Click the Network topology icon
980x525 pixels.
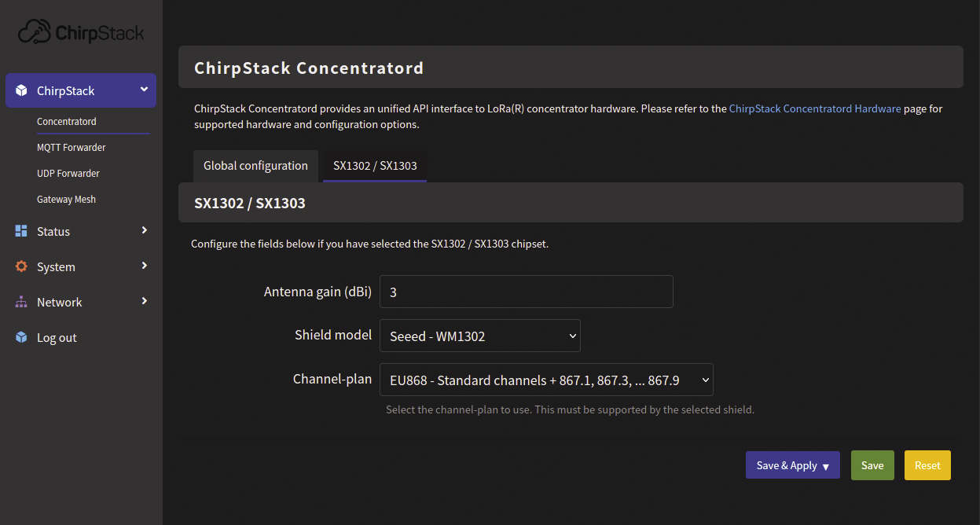coord(21,302)
